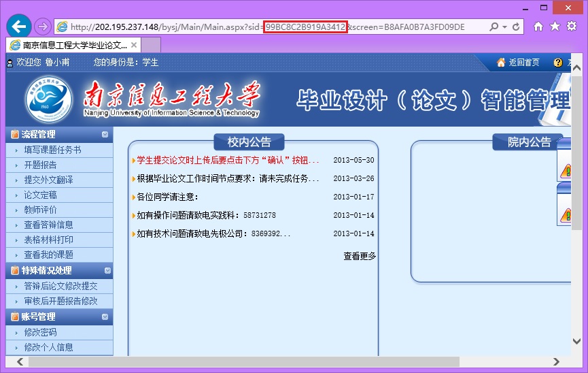
Task: Maximize the browser window
Action: click(544, 8)
